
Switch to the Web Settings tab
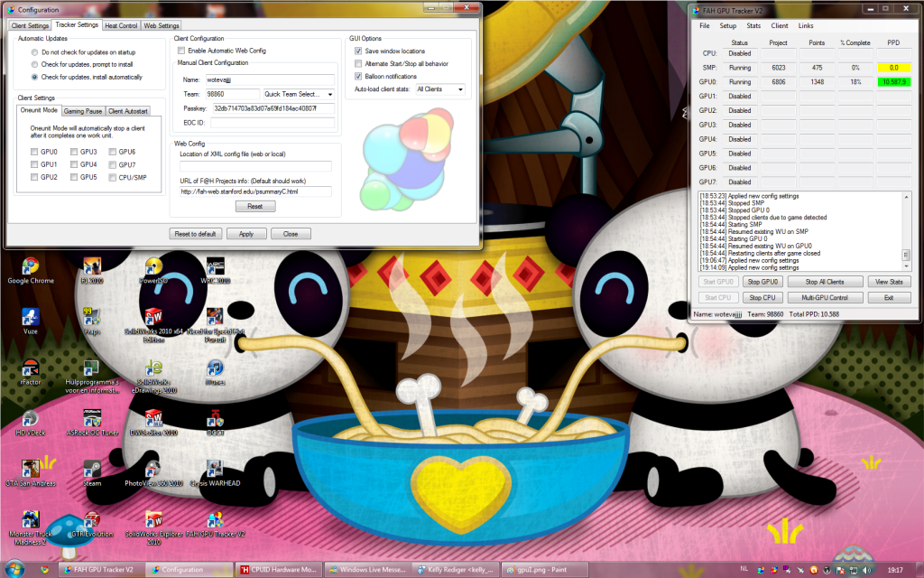[x=162, y=25]
